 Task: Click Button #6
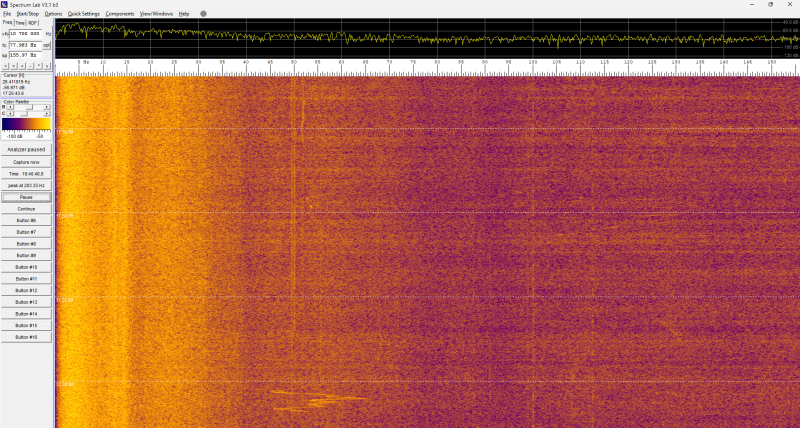[x=27, y=220]
